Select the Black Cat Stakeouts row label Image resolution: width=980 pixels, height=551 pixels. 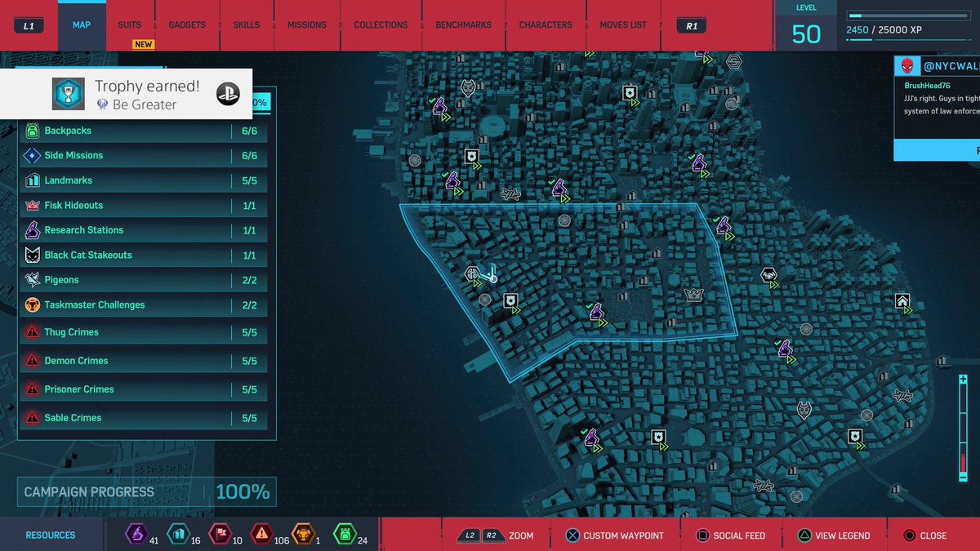click(88, 255)
